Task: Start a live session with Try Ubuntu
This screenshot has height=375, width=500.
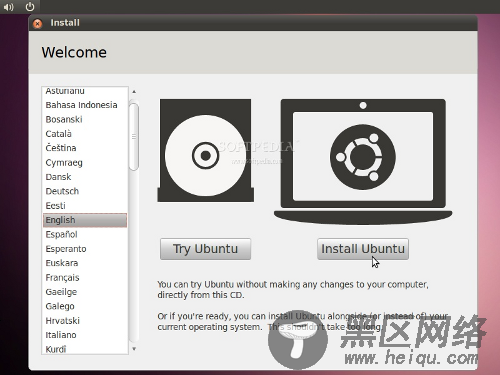Action: tap(205, 249)
